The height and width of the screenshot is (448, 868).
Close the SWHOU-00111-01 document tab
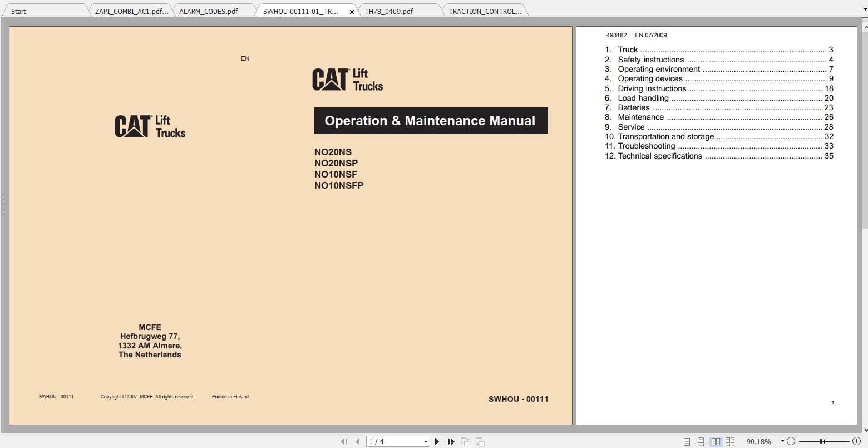click(352, 10)
